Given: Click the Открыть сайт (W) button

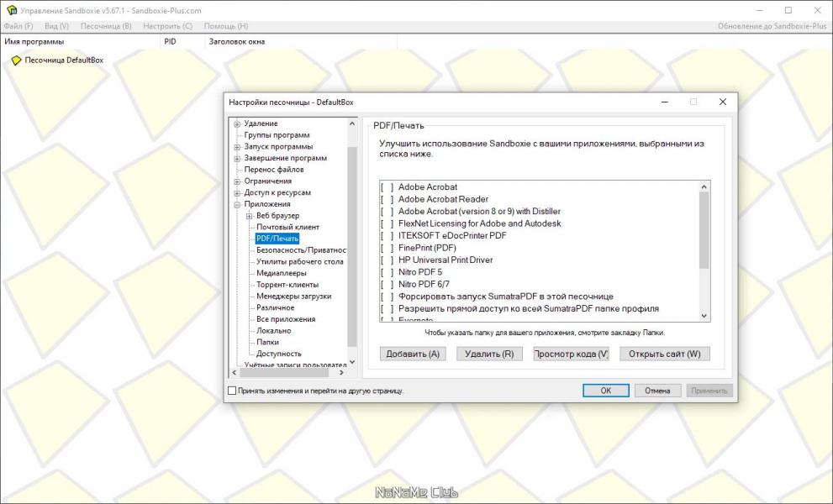Looking at the screenshot, I should coord(665,354).
